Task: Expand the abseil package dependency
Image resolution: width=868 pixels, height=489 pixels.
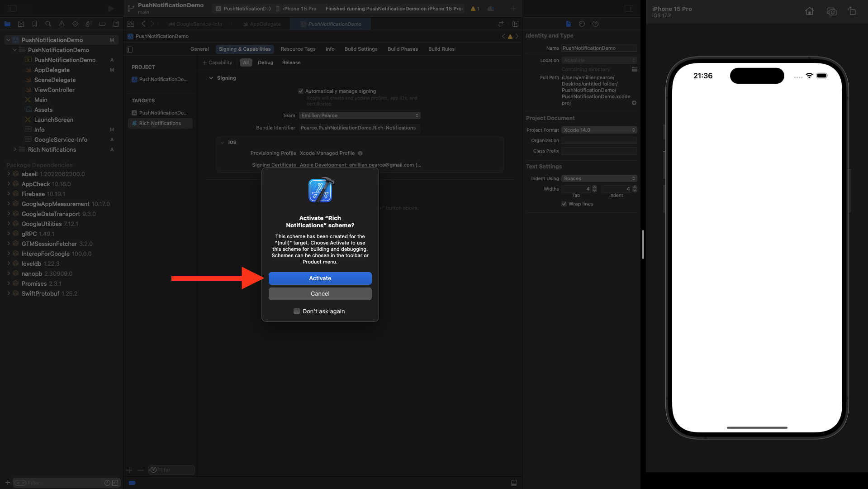Action: click(9, 174)
